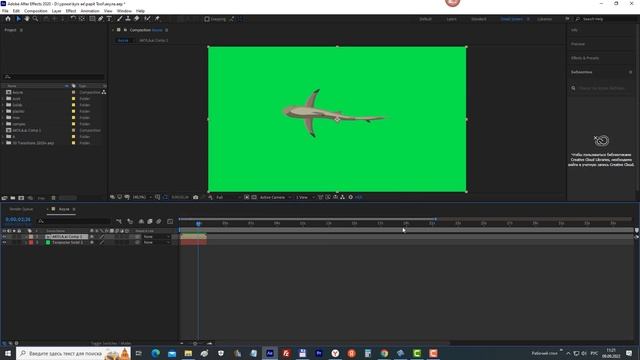
Task: Click the Creative Cloud Libraries icon
Action: (x=601, y=141)
